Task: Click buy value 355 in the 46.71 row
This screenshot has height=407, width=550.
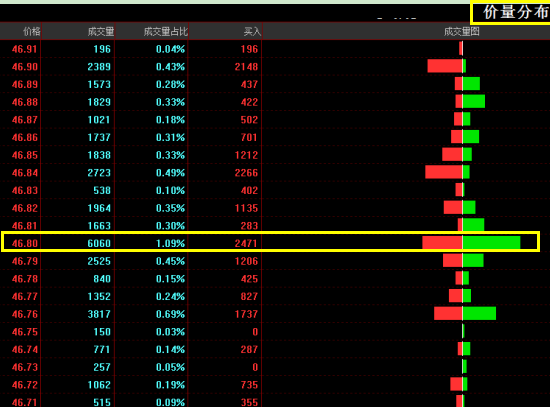Action: point(249,402)
